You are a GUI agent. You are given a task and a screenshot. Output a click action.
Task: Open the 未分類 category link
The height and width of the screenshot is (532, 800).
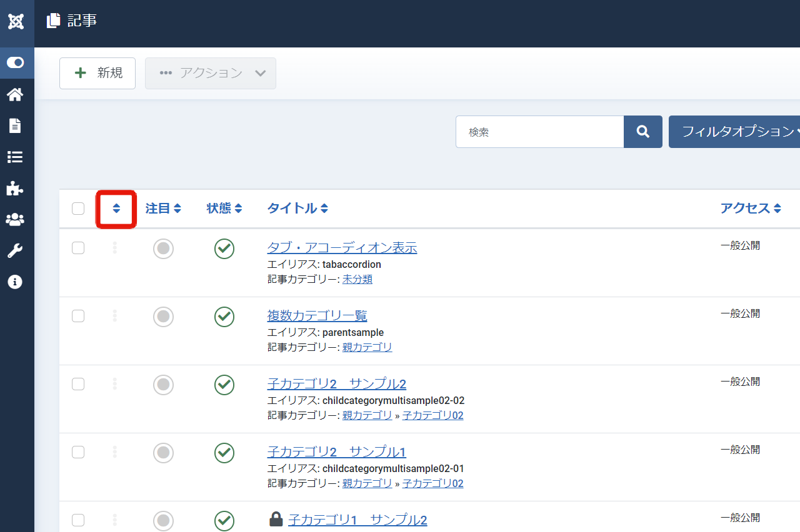pos(357,279)
